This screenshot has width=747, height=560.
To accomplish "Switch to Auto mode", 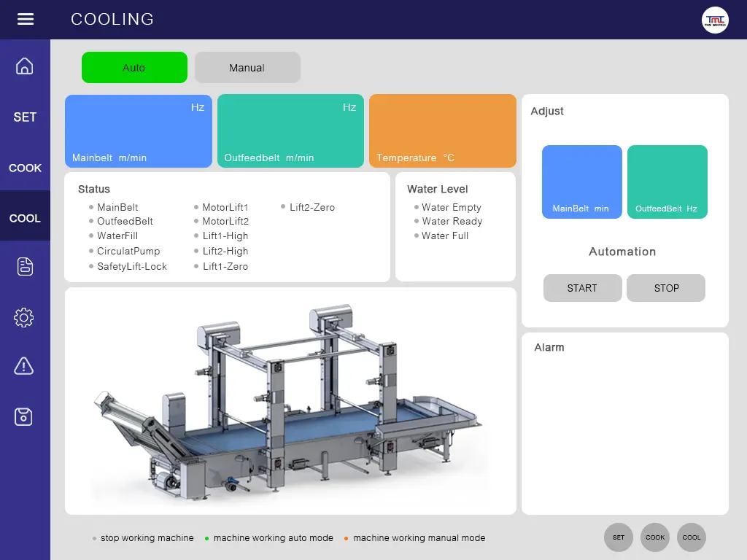I will pyautogui.click(x=134, y=68).
